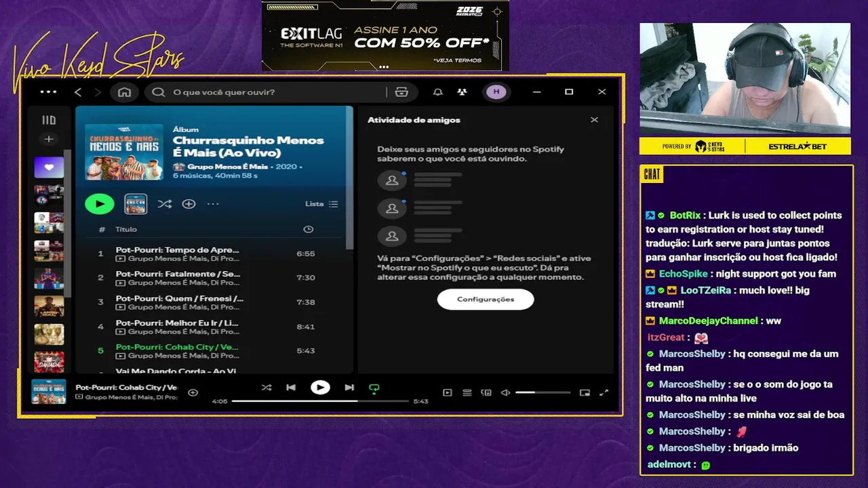
Task: Click chat username 'BotRix'
Action: (685, 216)
